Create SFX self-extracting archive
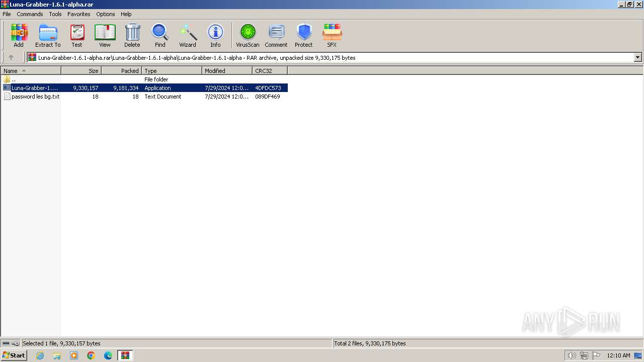Image resolution: width=644 pixels, height=362 pixels. click(332, 35)
